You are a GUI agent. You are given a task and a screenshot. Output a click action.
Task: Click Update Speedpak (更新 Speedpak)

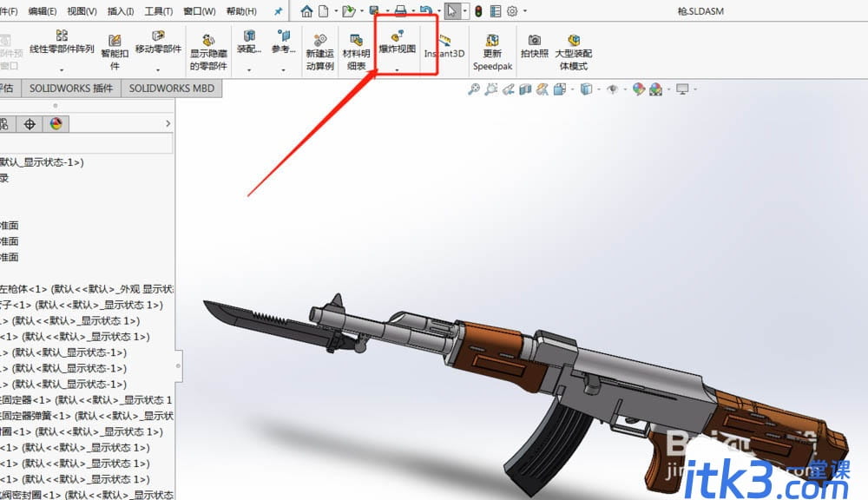pos(492,53)
